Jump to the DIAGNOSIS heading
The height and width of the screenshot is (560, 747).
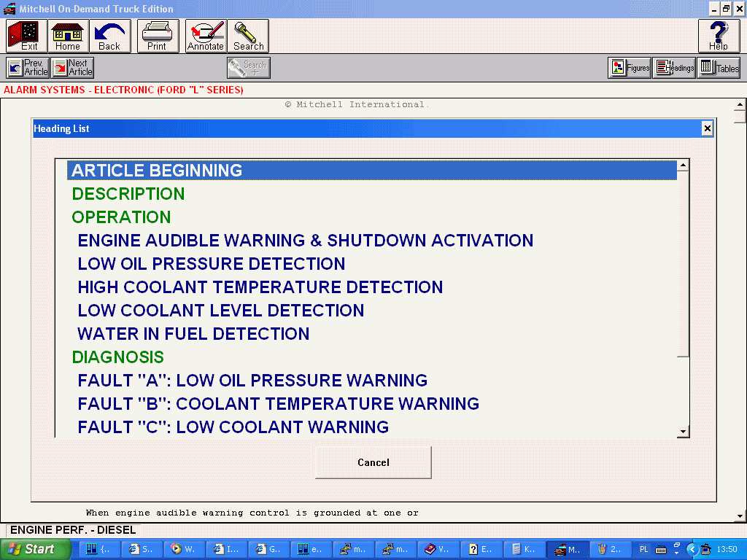117,357
